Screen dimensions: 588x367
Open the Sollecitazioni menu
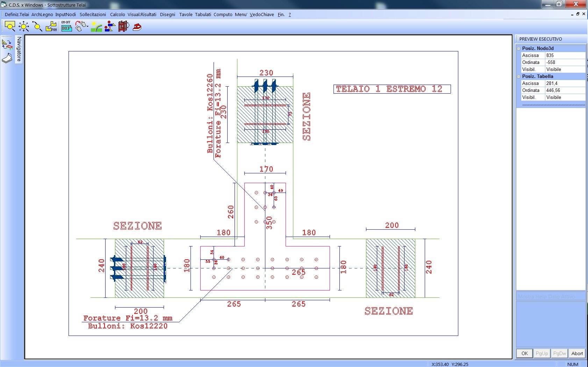click(x=93, y=14)
